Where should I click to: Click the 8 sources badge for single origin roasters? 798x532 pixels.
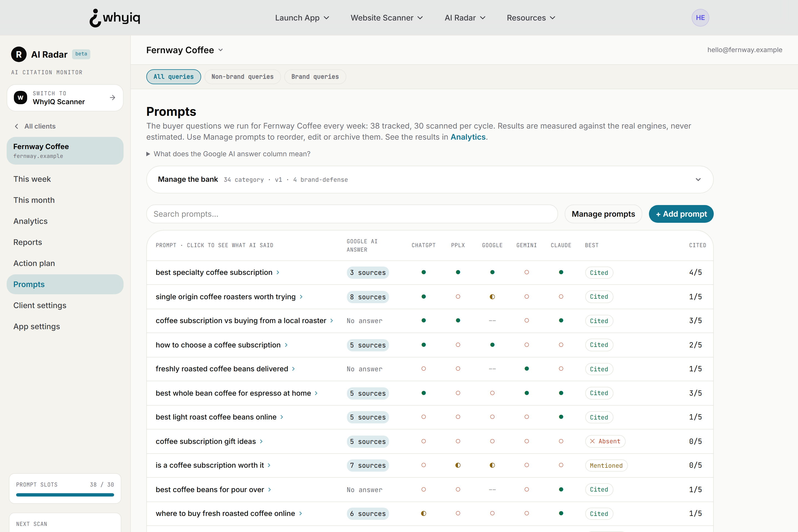coord(368,297)
